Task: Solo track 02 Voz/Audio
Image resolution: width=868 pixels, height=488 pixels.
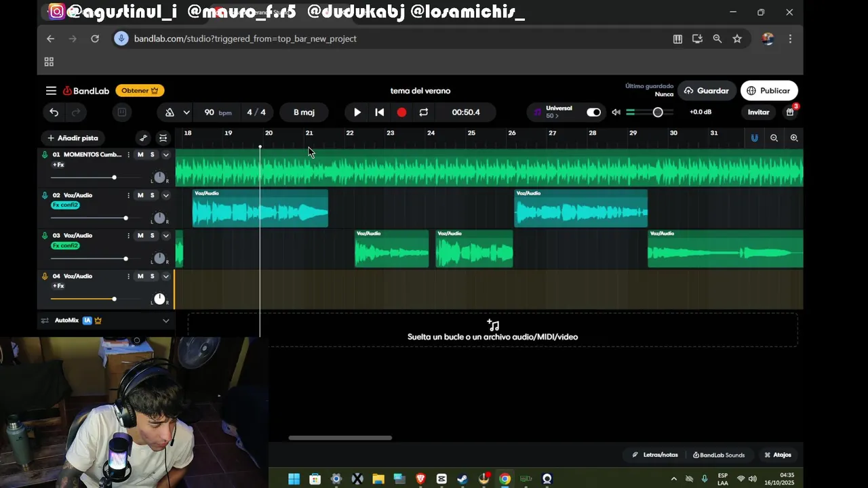Action: pos(152,195)
